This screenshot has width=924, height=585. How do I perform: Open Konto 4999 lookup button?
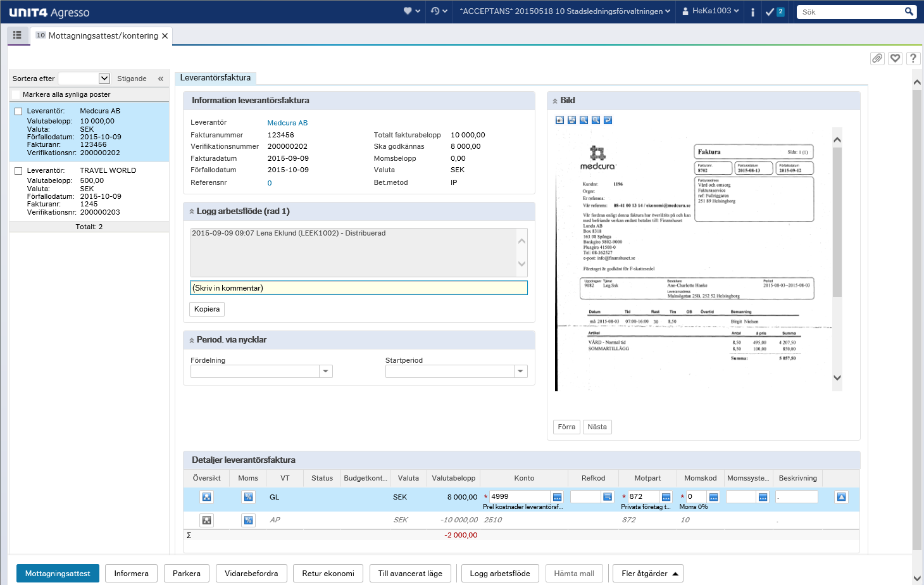(x=557, y=497)
